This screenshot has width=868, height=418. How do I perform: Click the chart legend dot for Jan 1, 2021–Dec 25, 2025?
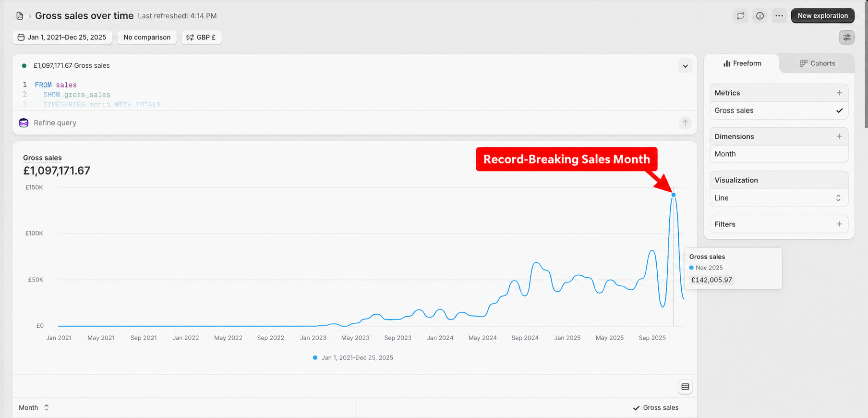coord(315,357)
